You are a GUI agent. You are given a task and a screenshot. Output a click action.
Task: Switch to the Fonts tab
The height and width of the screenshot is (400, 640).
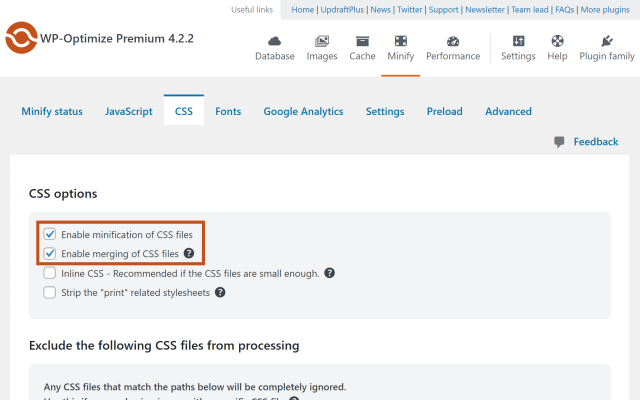[228, 111]
